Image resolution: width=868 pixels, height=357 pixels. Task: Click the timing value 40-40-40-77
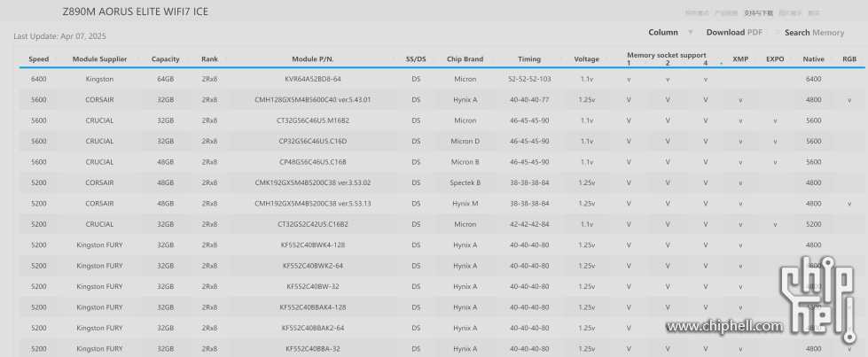[529, 100]
